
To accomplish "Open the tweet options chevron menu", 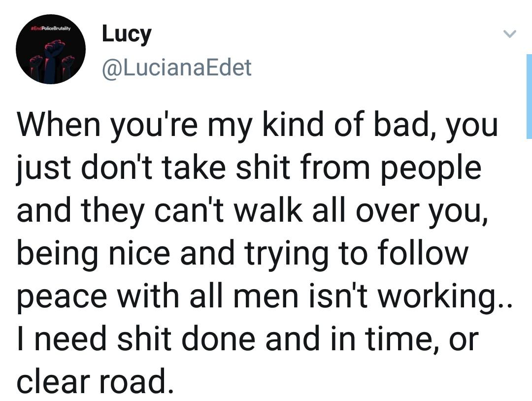I will (x=509, y=34).
